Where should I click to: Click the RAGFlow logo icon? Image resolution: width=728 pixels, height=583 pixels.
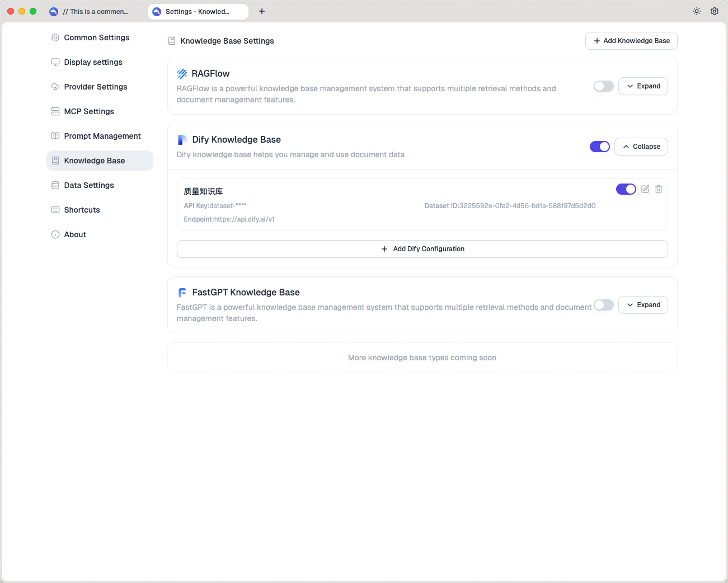182,74
